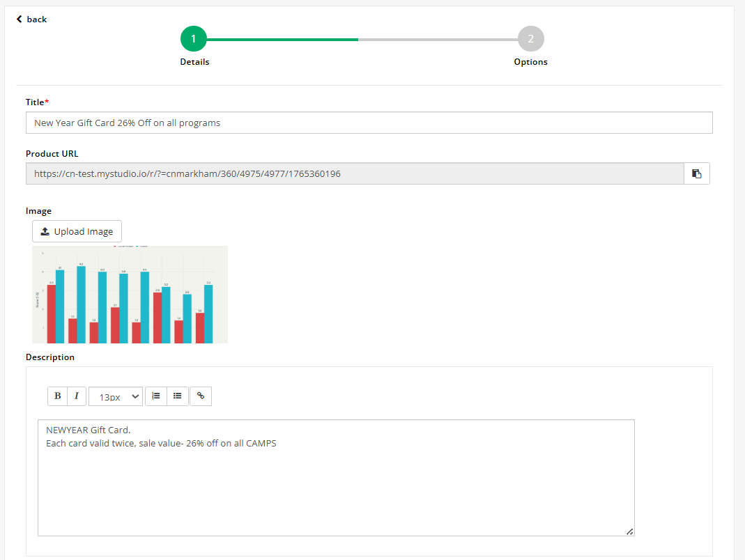Click the Options step label
This screenshot has width=745, height=560.
tap(530, 62)
